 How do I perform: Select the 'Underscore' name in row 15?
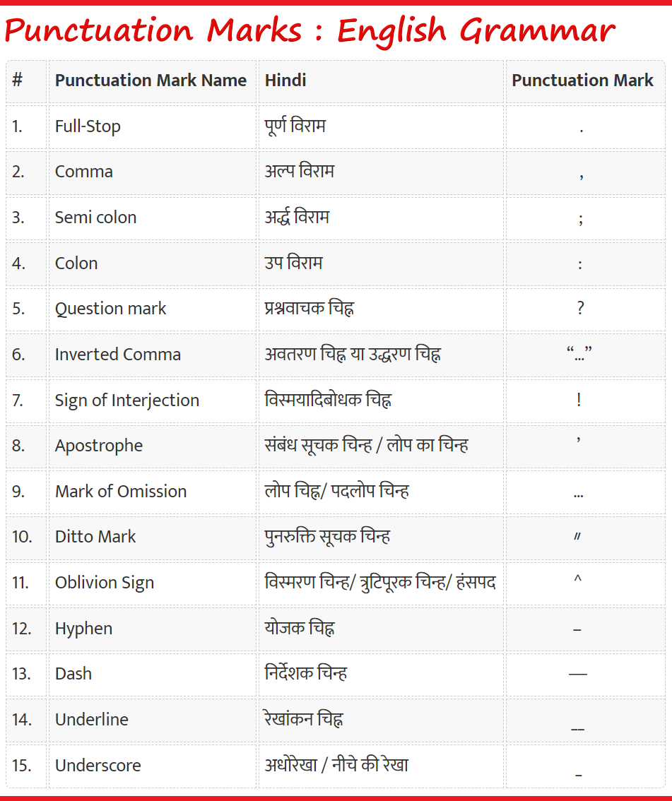(98, 766)
